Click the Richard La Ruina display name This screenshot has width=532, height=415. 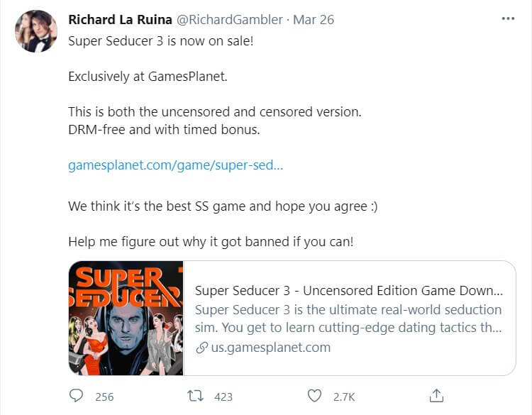tap(120, 20)
